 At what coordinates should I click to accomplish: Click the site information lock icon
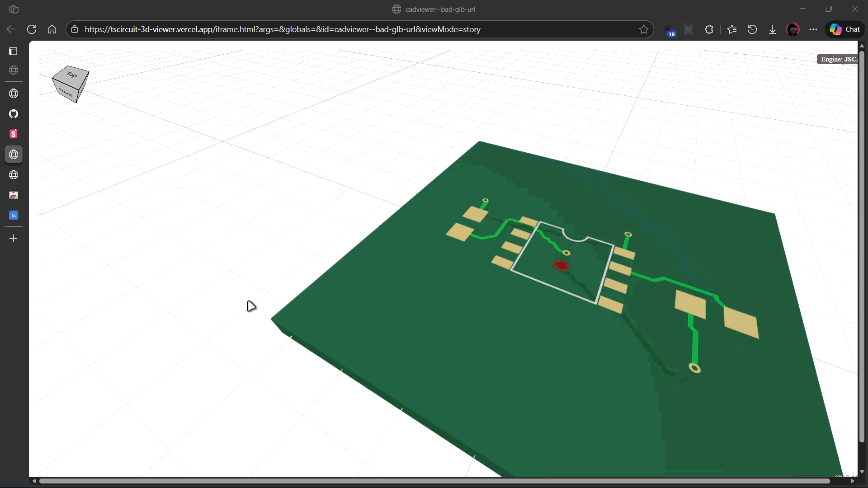click(x=75, y=29)
